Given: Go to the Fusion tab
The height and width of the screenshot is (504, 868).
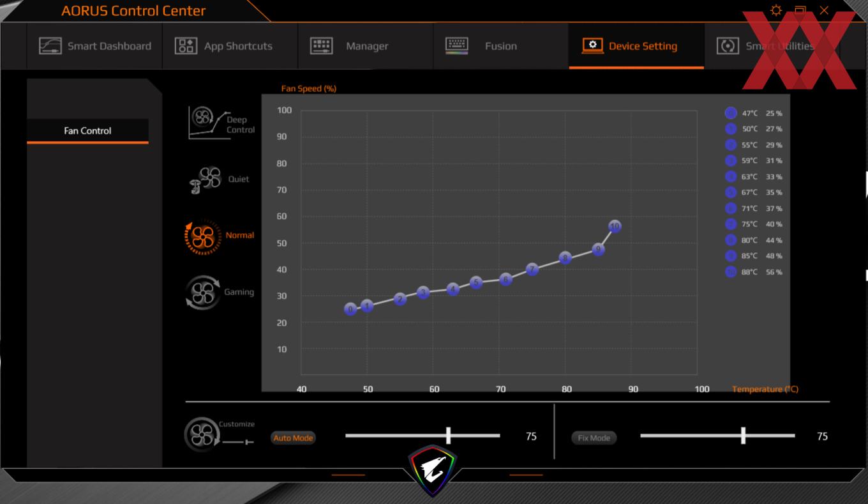Looking at the screenshot, I should (500, 46).
